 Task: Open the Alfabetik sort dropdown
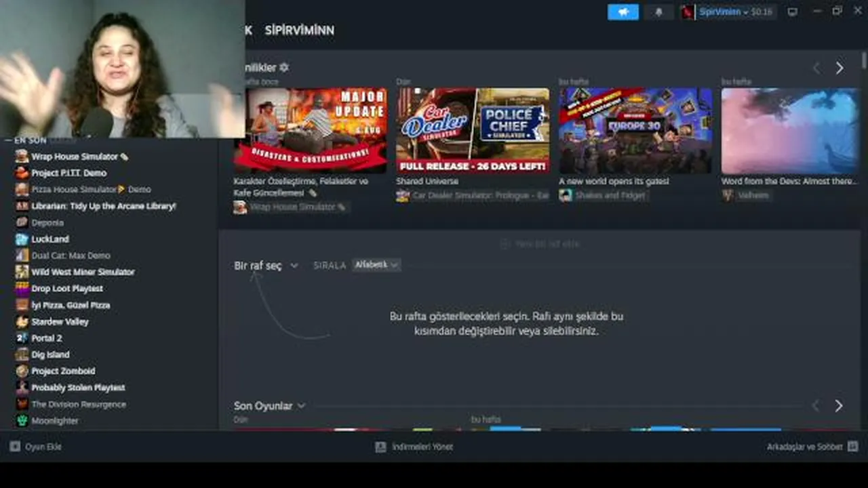[376, 265]
